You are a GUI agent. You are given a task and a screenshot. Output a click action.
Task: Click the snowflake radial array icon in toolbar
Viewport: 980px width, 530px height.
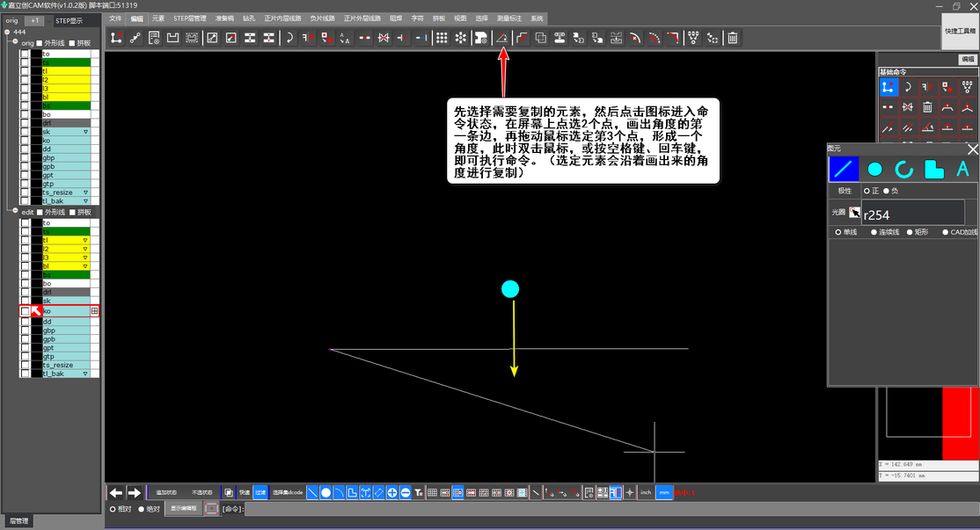point(461,38)
